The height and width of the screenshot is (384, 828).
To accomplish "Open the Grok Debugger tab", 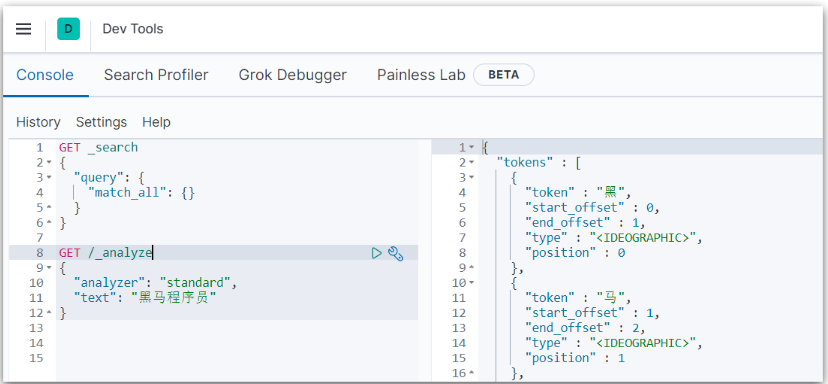I will 293,75.
